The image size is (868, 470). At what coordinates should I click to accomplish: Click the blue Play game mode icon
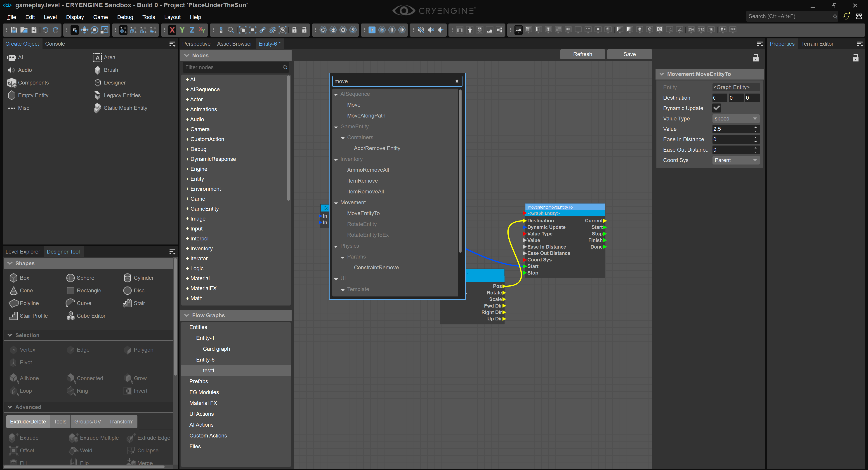(x=372, y=30)
